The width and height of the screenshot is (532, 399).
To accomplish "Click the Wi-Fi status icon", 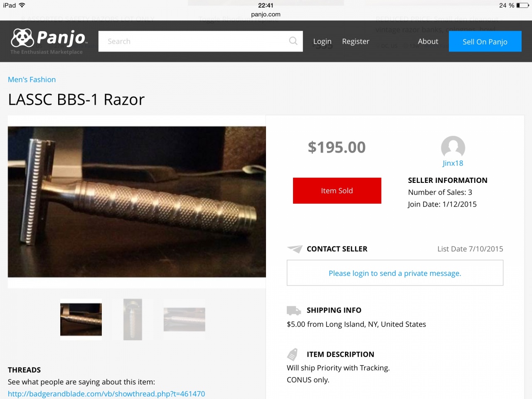I will coord(22,5).
